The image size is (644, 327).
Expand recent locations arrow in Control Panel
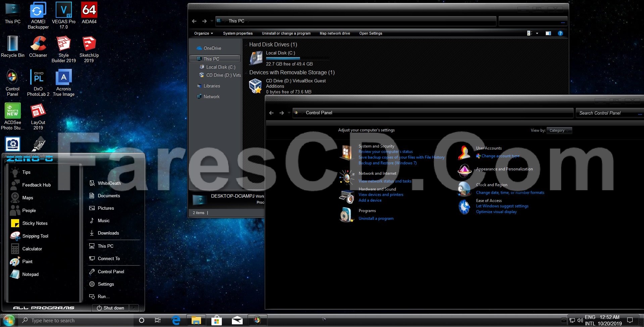pos(289,113)
